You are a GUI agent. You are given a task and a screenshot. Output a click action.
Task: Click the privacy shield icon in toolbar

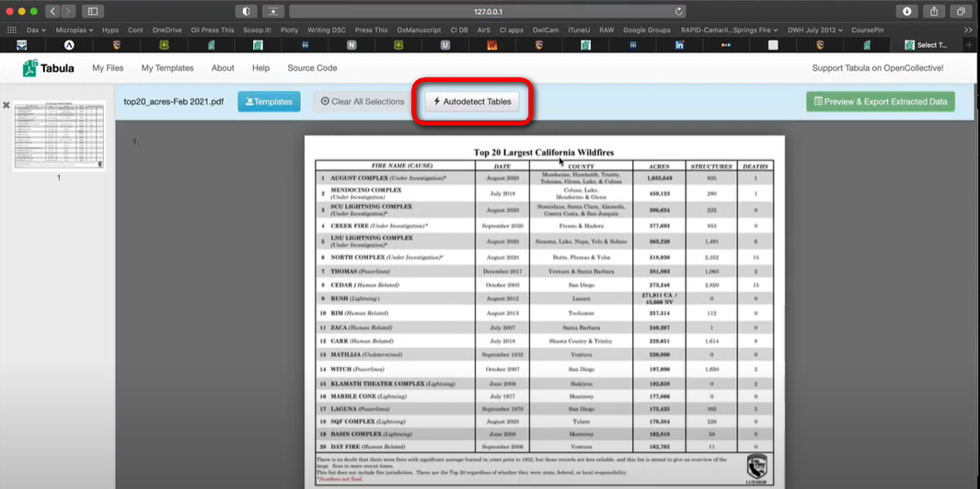(x=246, y=11)
